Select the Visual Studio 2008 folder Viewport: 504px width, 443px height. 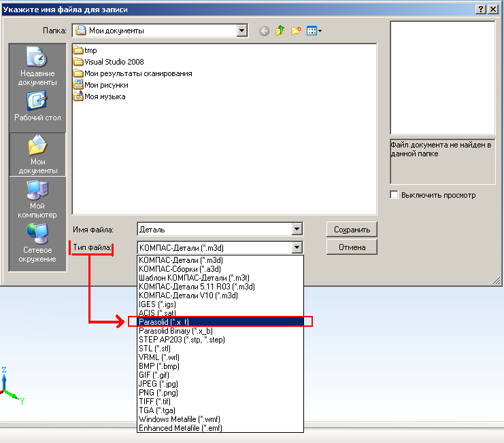coord(109,62)
